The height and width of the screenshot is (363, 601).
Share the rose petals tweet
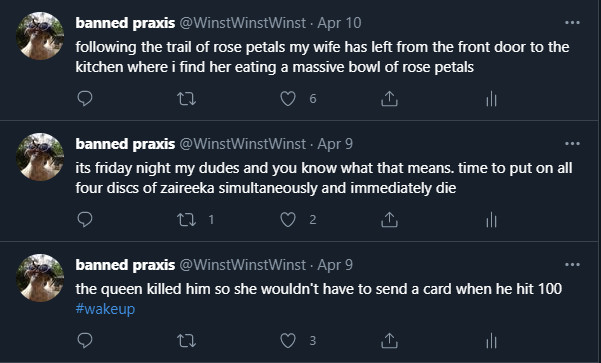[x=389, y=99]
